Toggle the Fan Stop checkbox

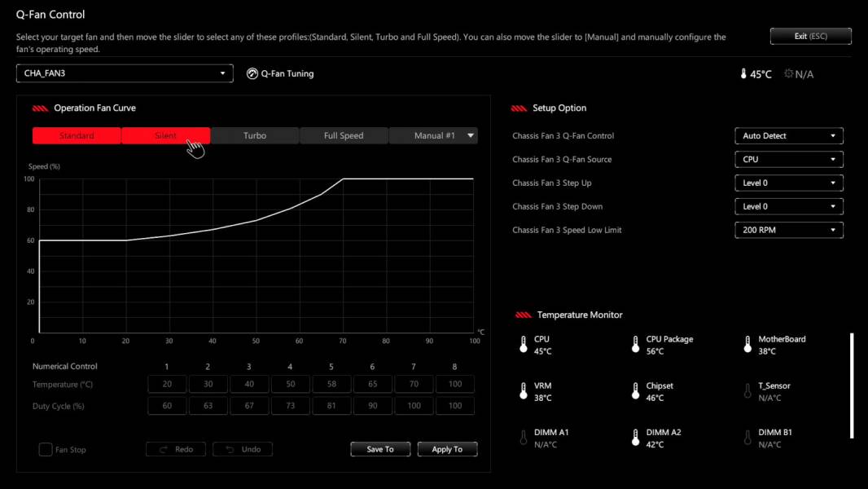pyautogui.click(x=46, y=449)
